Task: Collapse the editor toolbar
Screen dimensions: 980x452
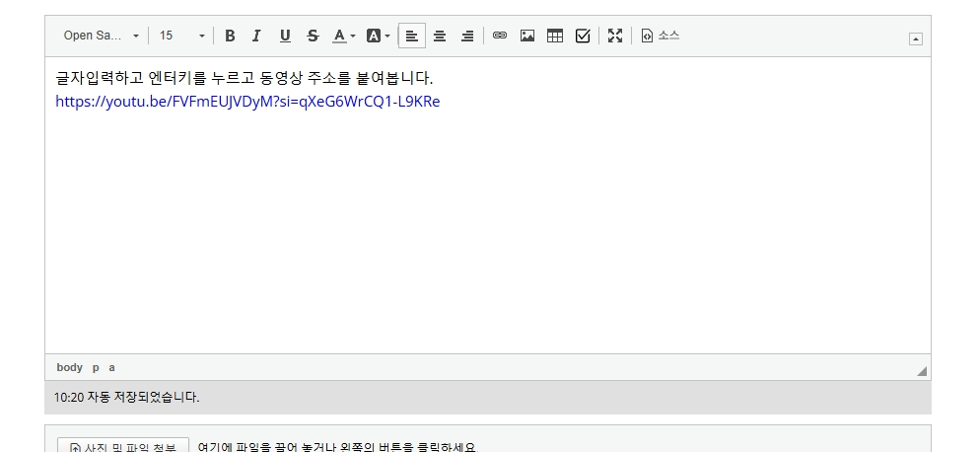Action: pos(916,38)
